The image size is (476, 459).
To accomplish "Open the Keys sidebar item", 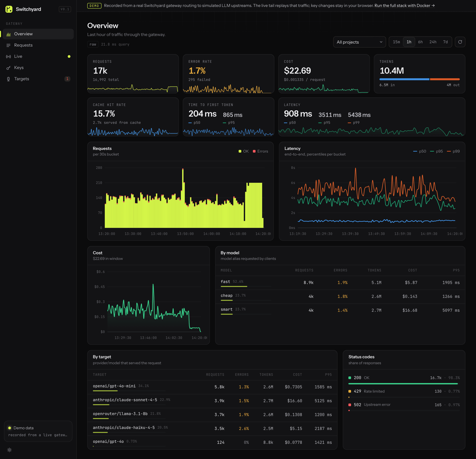I will click(x=38, y=67).
